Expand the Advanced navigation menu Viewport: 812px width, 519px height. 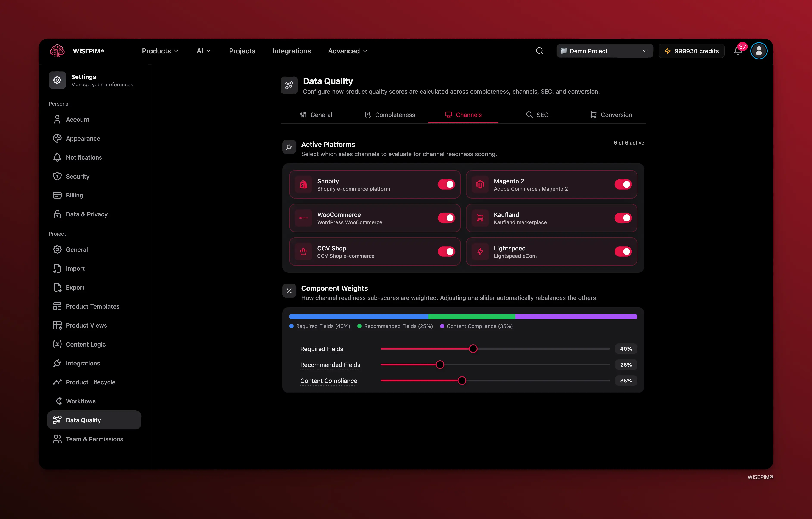[347, 51]
